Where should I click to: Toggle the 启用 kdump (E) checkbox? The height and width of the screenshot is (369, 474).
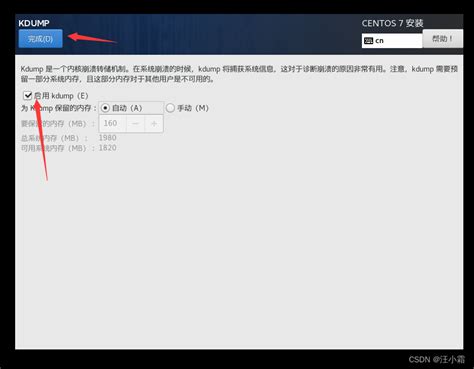tap(28, 96)
